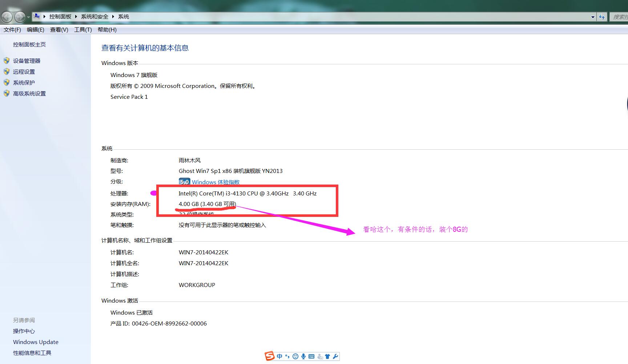Open 操作中心 link

tap(24, 331)
